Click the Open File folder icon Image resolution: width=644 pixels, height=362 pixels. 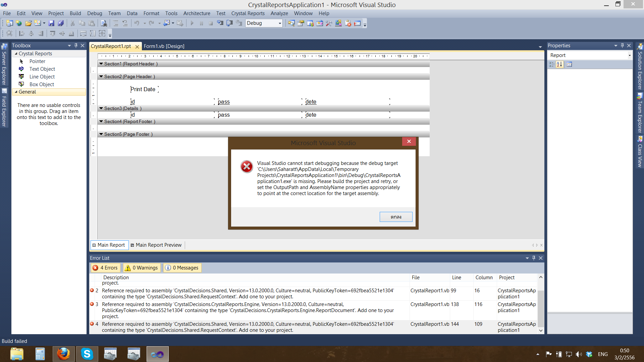pos(28,23)
